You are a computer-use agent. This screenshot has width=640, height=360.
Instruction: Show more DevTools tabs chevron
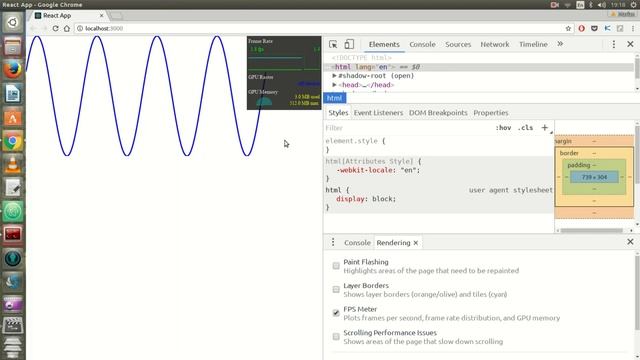click(x=560, y=44)
